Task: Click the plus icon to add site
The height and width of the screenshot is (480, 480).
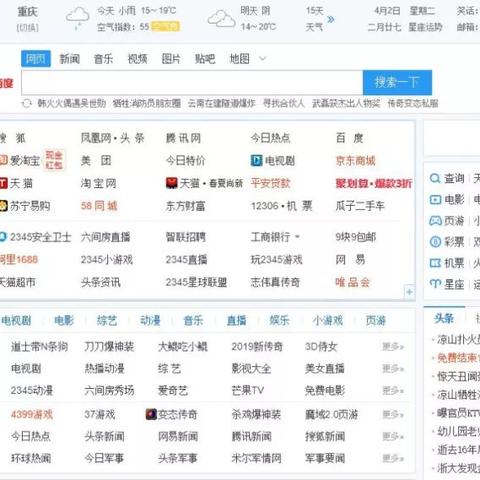Action: pyautogui.click(x=409, y=292)
